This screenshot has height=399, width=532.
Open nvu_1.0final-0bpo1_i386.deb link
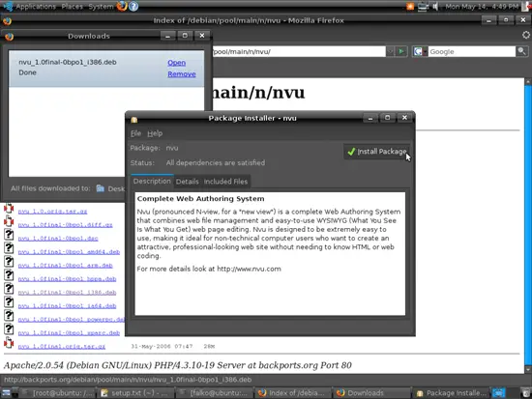pyautogui.click(x=67, y=292)
